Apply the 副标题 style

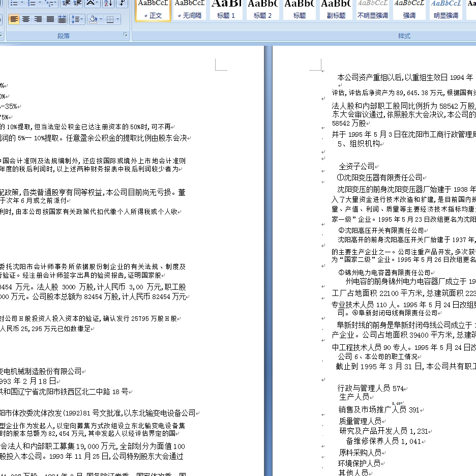[x=336, y=10]
